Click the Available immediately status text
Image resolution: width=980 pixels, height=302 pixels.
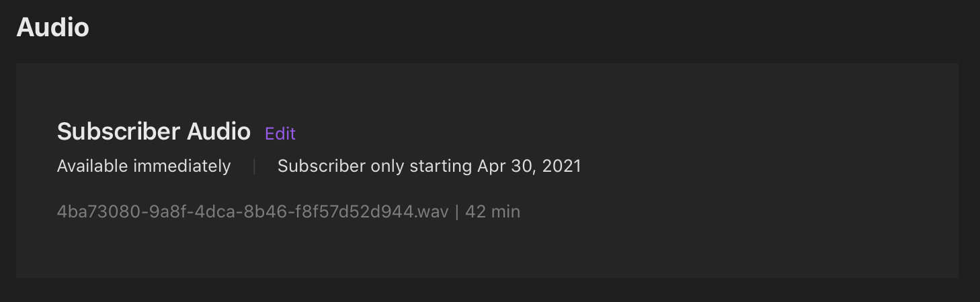[144, 166]
